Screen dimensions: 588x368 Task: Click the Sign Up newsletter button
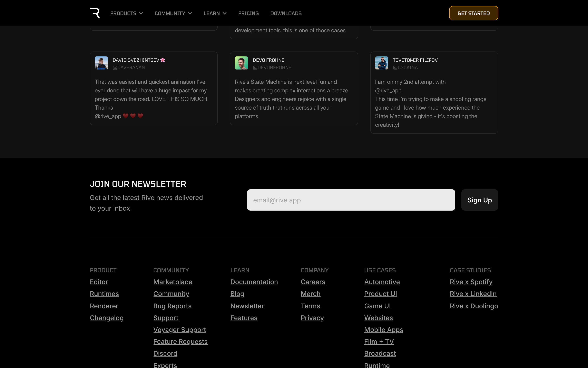pyautogui.click(x=479, y=200)
